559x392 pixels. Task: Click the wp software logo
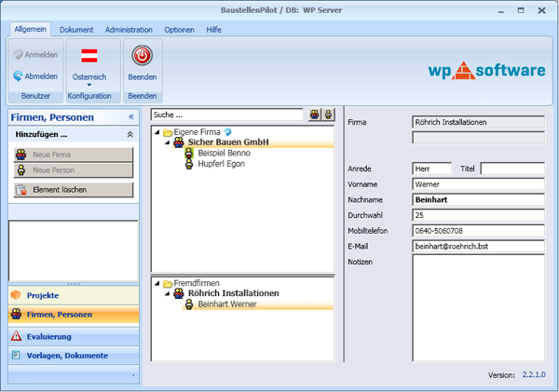pos(488,71)
